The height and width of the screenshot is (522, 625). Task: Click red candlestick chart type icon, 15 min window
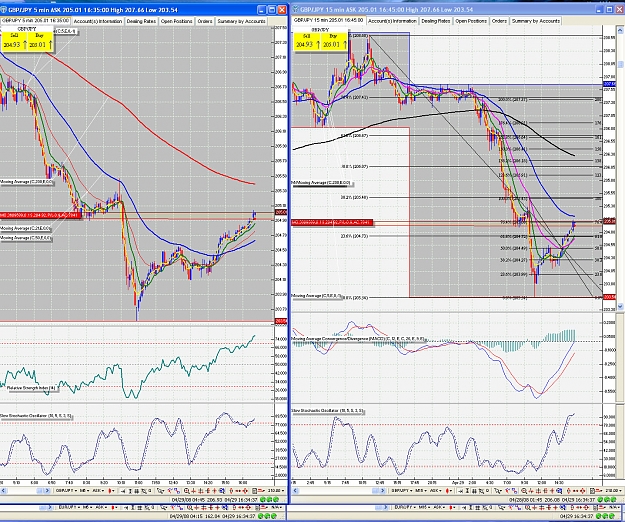tap(447, 491)
